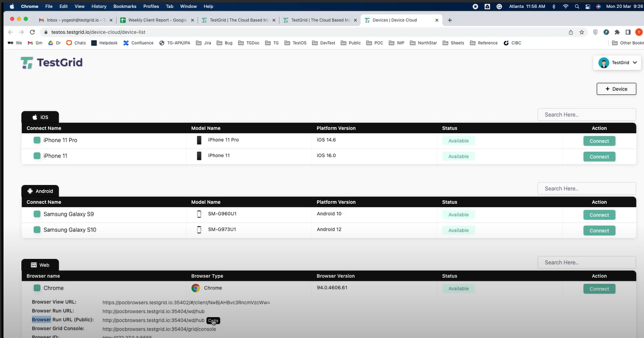Reload the current page

(33, 32)
